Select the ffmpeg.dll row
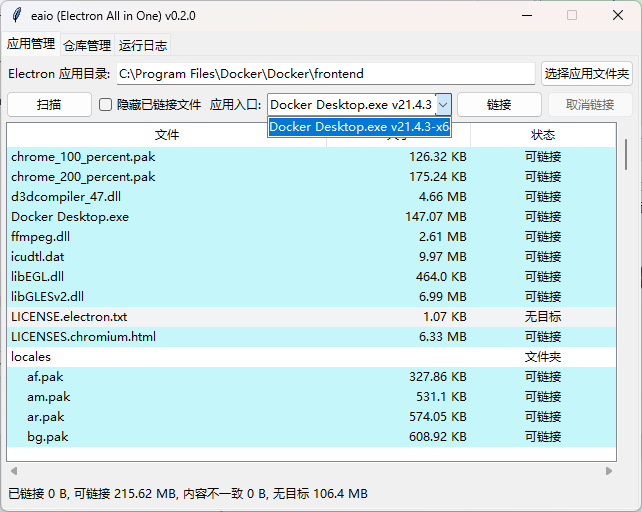The width and height of the screenshot is (642, 512). pos(311,237)
